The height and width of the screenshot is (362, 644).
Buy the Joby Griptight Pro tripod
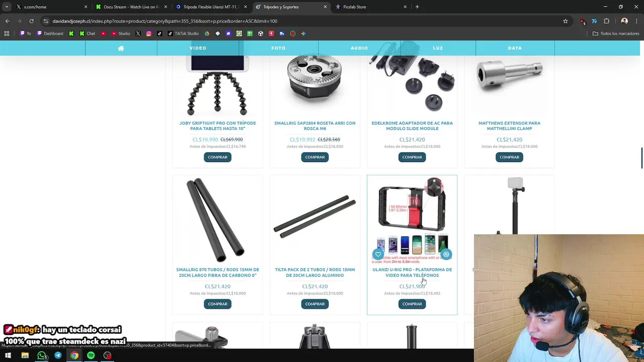pos(218,157)
